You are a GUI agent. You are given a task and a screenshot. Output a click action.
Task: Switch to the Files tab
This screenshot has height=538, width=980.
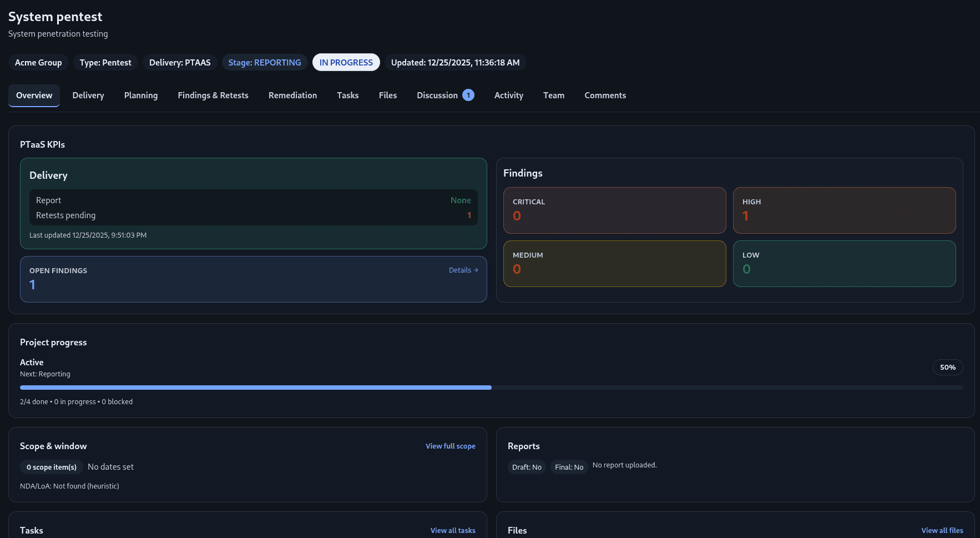coord(387,95)
